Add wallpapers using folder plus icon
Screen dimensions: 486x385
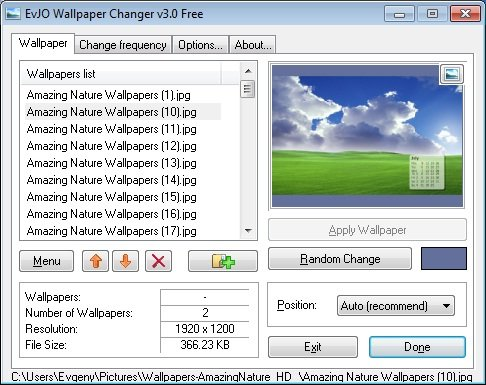pos(223,261)
